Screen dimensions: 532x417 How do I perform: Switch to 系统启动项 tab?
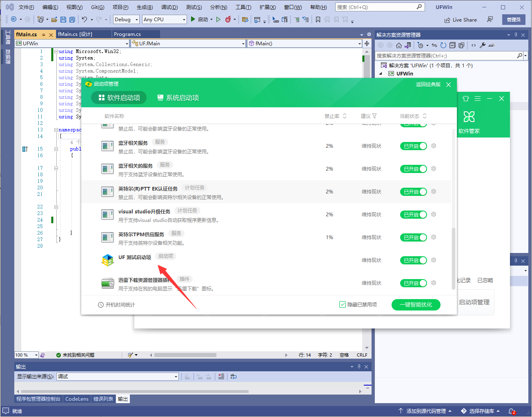178,98
